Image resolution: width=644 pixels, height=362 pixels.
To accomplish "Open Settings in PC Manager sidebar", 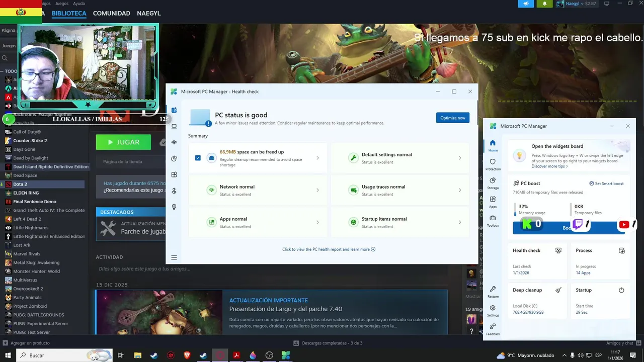I will pos(493,310).
